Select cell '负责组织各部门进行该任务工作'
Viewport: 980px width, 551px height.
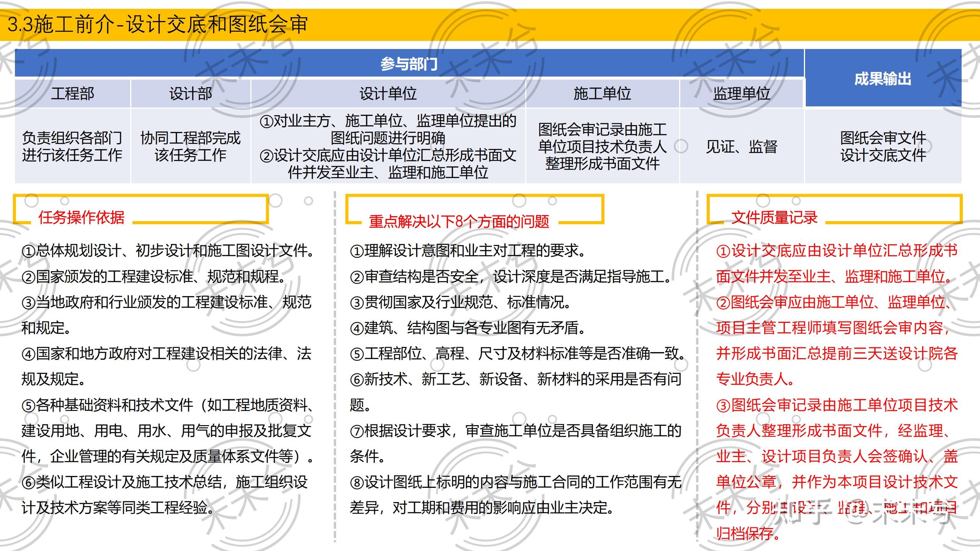(x=72, y=146)
